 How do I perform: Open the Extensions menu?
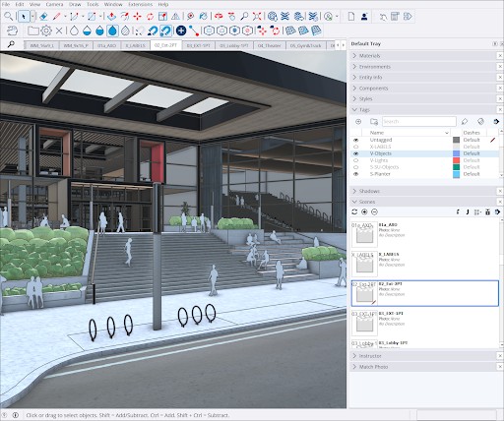point(140,4)
